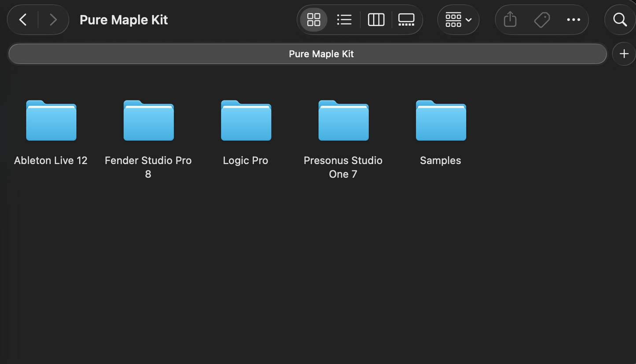Screen dimensions: 636x364
Task: Click the 'Fender Studio Pro 8' folder name
Action: pos(148,167)
